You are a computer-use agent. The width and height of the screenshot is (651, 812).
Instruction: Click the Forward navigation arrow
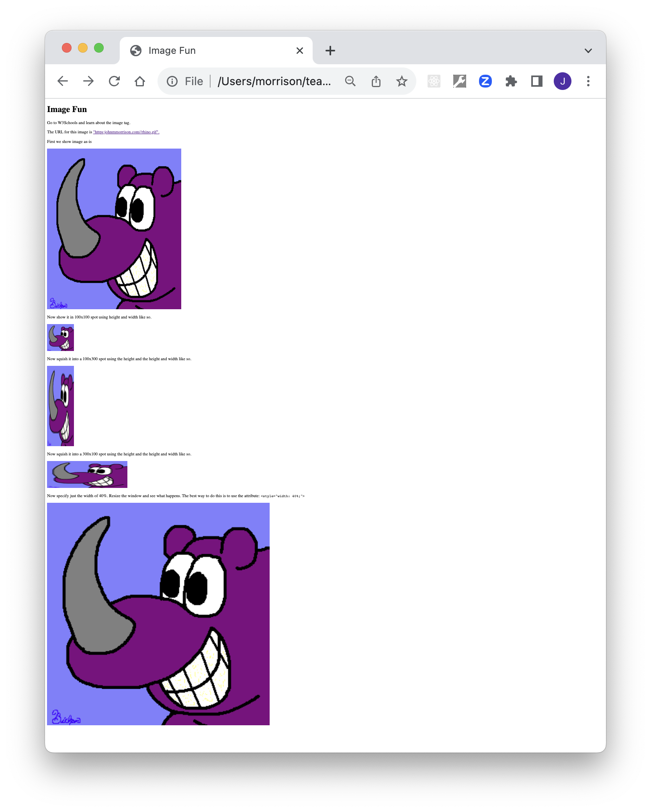point(88,82)
